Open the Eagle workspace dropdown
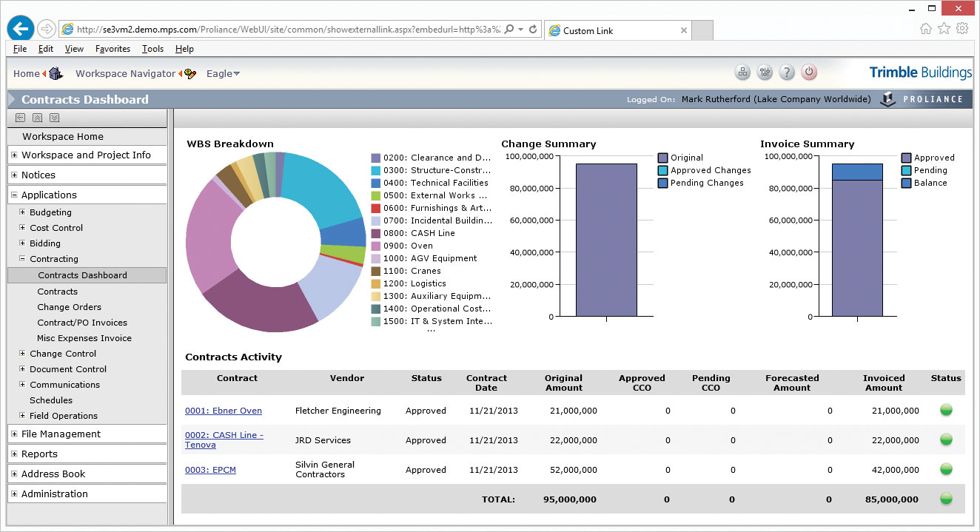Viewport: 980px width, 532px height. pyautogui.click(x=223, y=73)
